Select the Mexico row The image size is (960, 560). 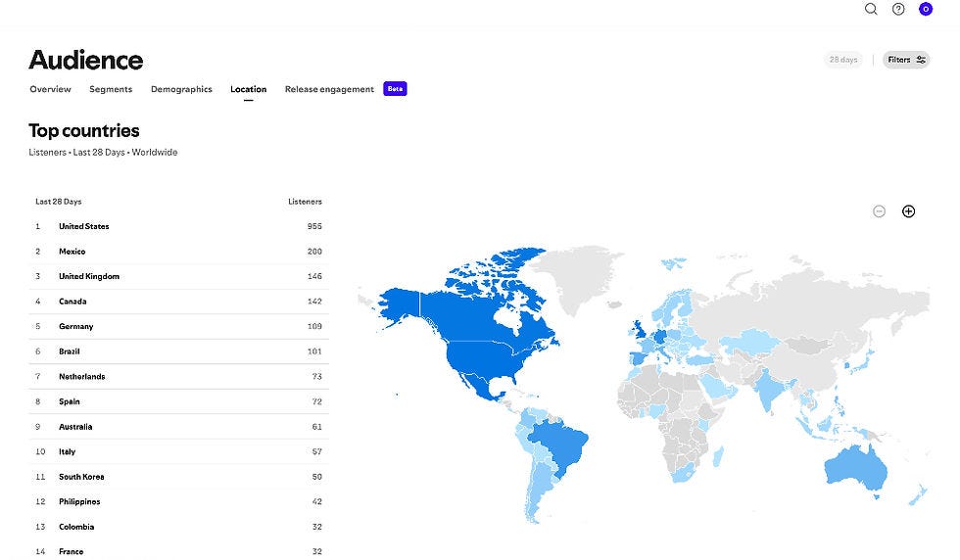point(178,252)
